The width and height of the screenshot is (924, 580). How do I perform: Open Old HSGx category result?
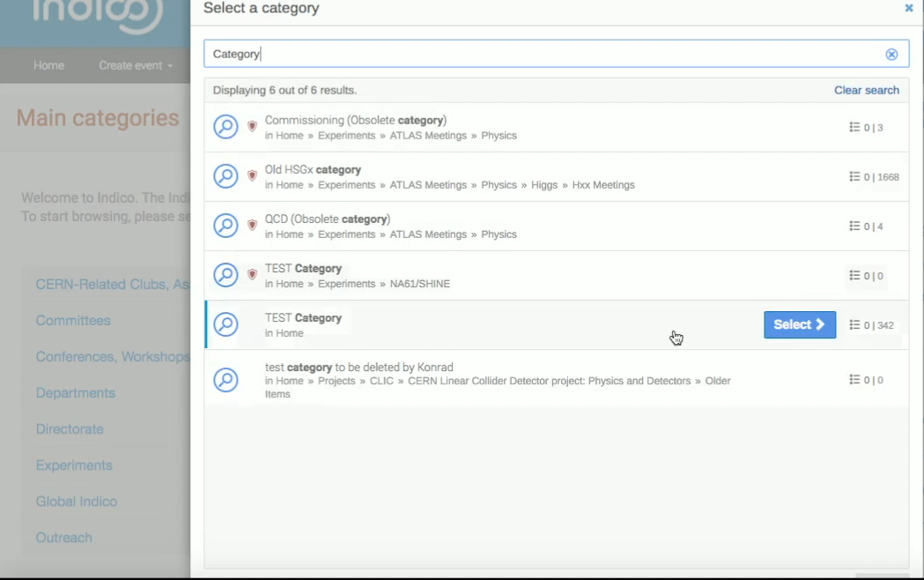coord(313,170)
